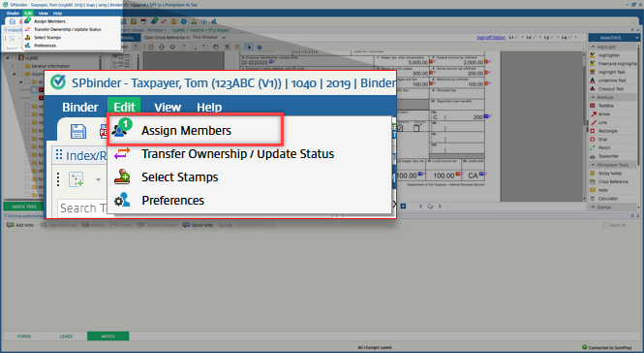Click the fit-to-width icon in viewer toolbar
This screenshot has width=644, height=353.
pos(162,47)
